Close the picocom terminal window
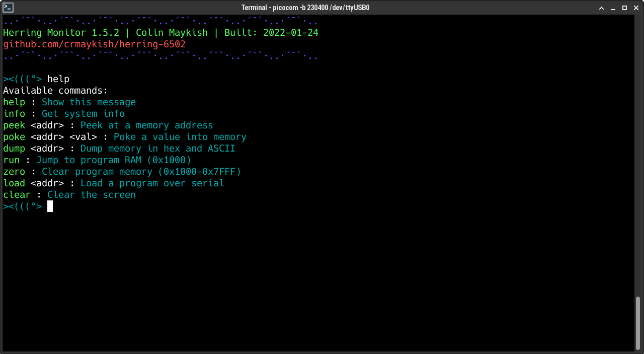The image size is (644, 354). (636, 8)
